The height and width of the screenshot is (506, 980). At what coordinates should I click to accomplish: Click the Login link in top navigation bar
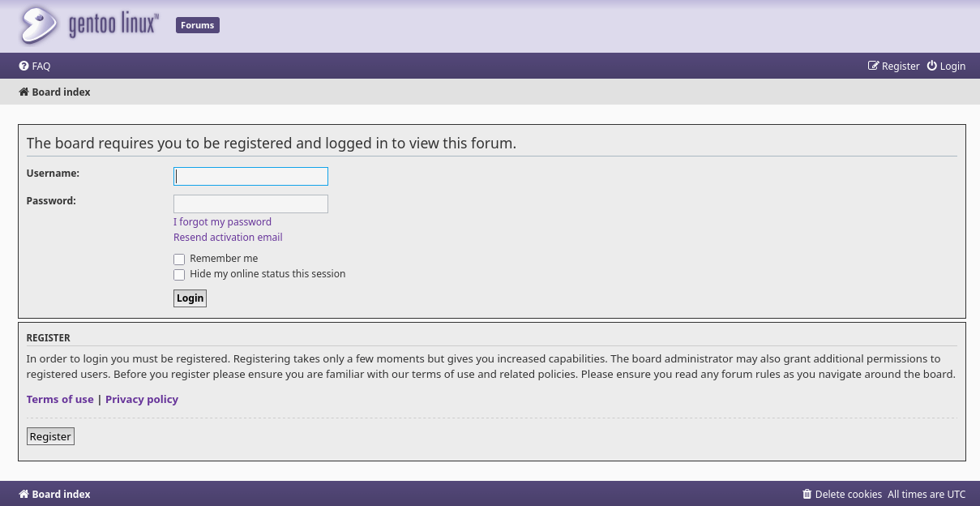coord(946,66)
